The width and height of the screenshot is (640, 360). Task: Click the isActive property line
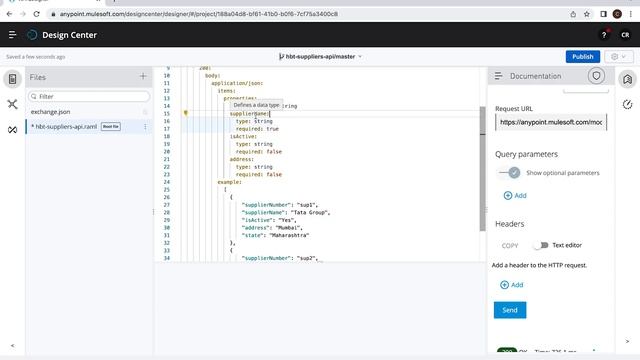(x=243, y=136)
